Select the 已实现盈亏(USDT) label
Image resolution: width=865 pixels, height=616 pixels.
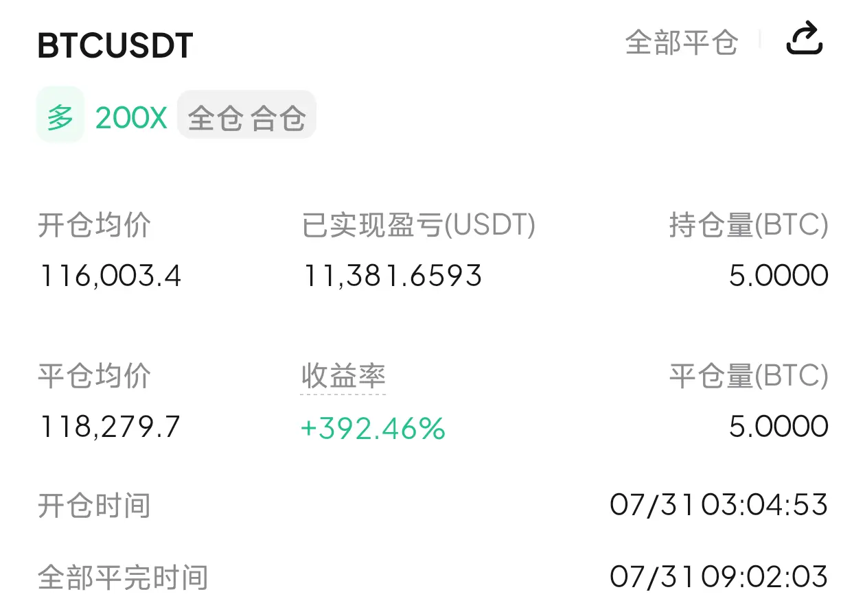(419, 225)
